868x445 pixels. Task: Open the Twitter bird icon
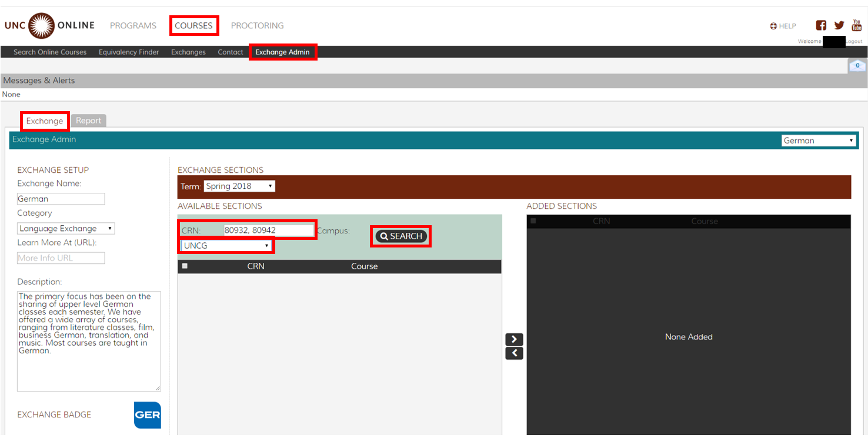[x=839, y=25]
